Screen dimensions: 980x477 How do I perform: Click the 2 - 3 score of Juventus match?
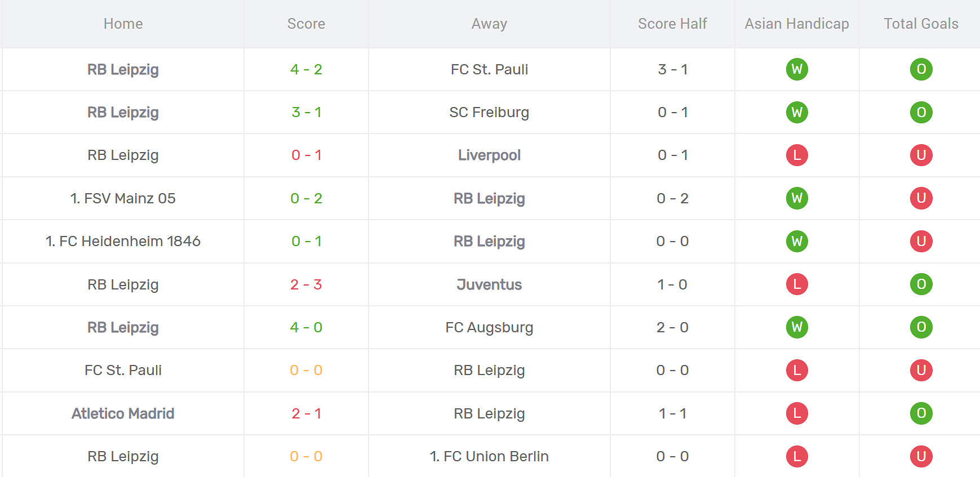point(306,284)
